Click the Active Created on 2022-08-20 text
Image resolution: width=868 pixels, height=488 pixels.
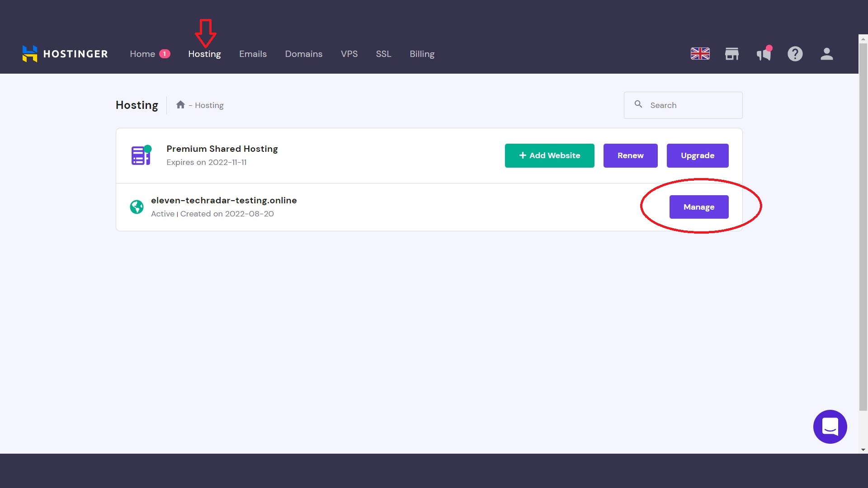click(x=212, y=214)
